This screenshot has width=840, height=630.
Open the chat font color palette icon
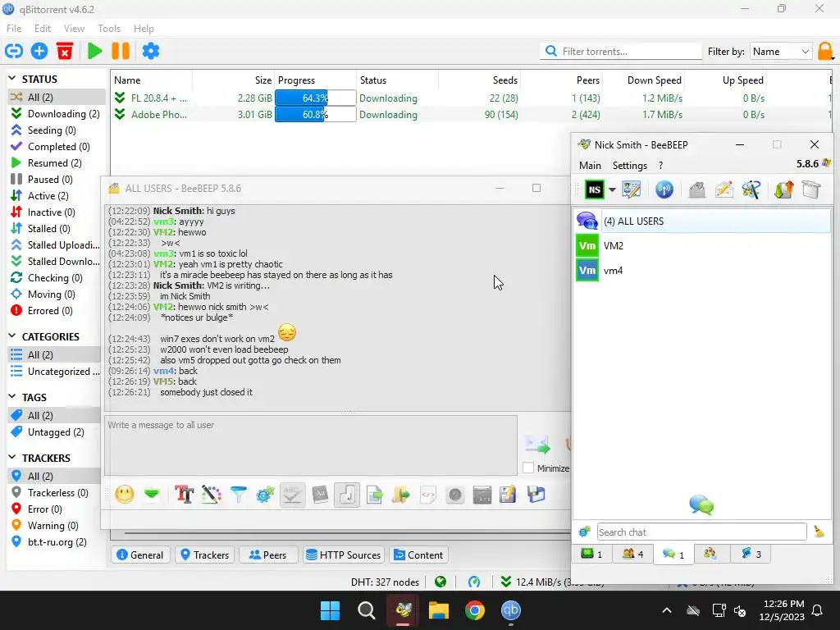point(211,494)
